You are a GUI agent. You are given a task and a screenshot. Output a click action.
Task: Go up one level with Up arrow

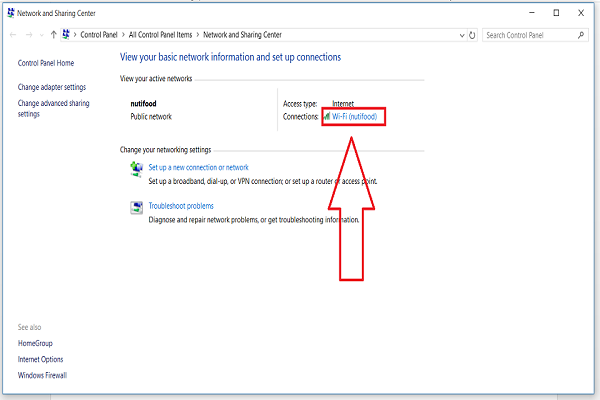tap(54, 35)
